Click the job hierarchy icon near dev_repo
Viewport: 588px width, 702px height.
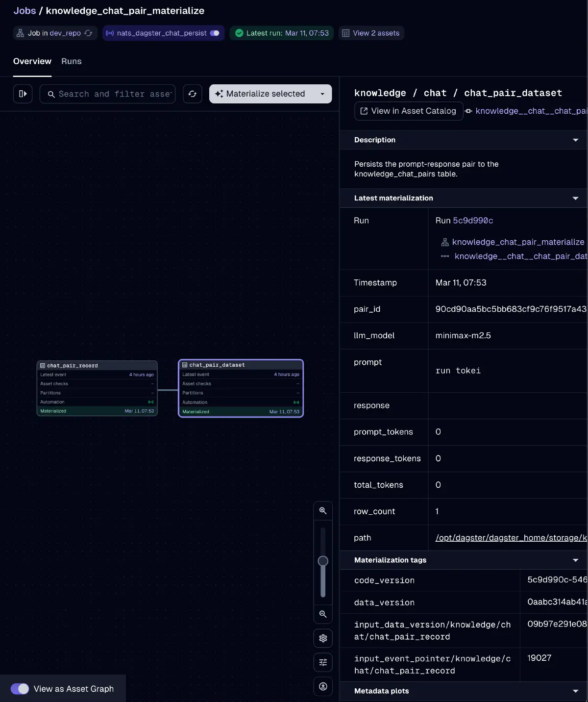tap(20, 33)
